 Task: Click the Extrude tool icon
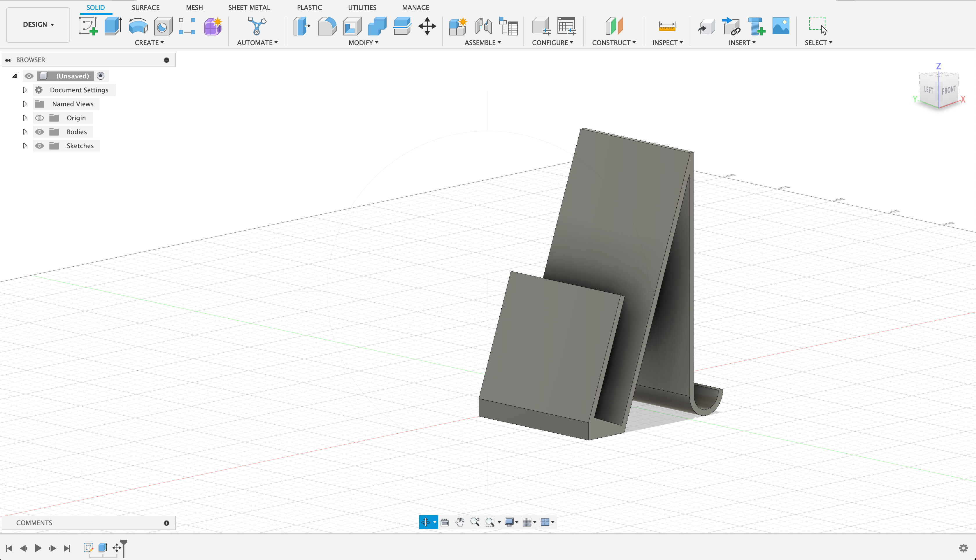(x=113, y=26)
